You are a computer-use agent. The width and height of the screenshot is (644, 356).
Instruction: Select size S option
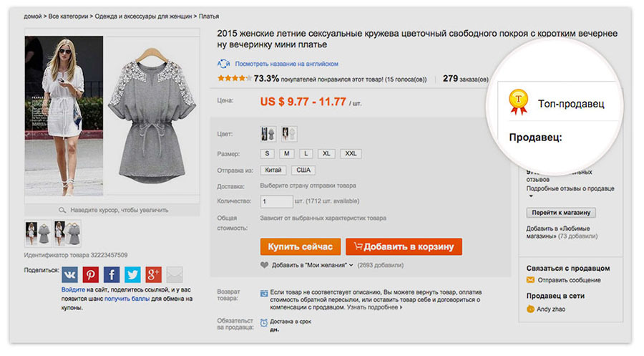pos(268,154)
